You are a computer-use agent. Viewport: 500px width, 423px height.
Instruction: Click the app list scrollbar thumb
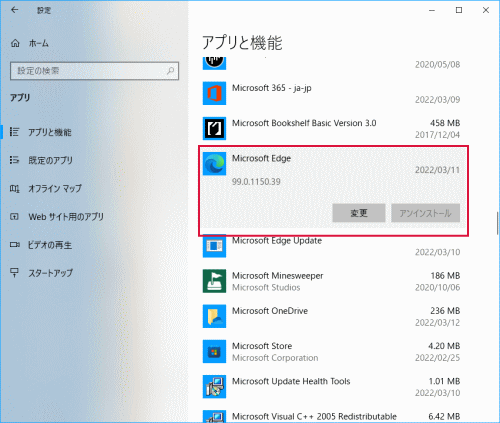(x=497, y=223)
